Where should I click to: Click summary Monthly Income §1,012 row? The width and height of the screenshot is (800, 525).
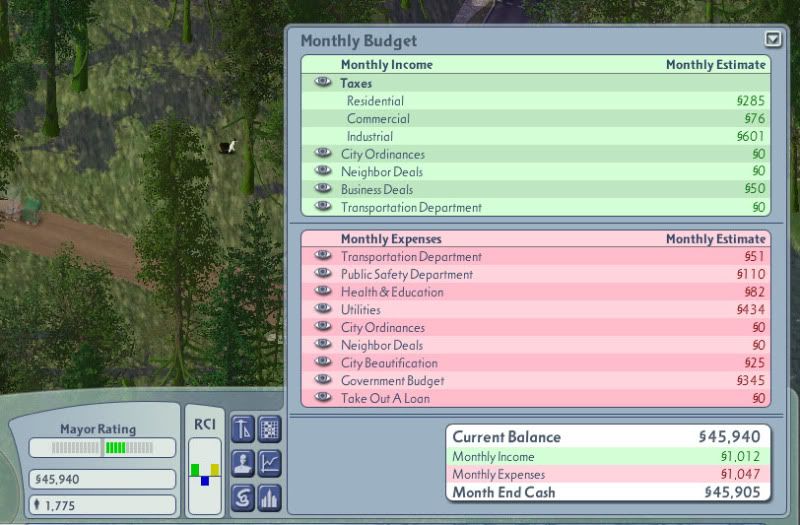608,456
